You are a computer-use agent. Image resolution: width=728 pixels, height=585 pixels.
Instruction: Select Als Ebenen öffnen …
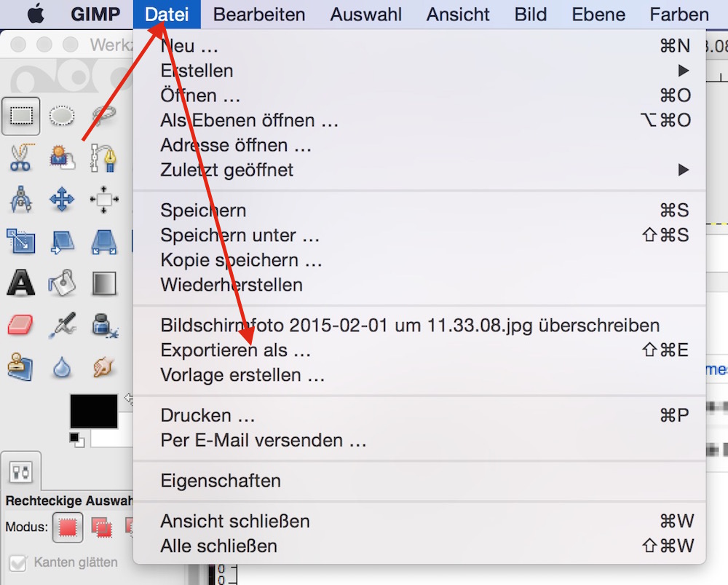pyautogui.click(x=419, y=120)
